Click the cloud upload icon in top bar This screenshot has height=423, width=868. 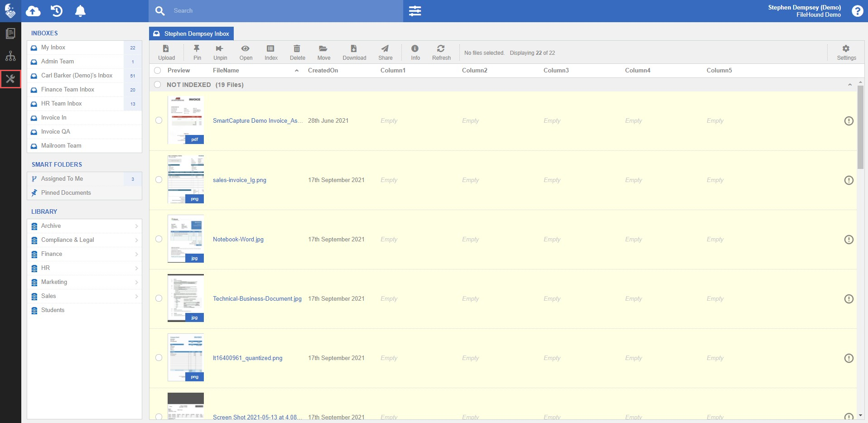coord(33,11)
